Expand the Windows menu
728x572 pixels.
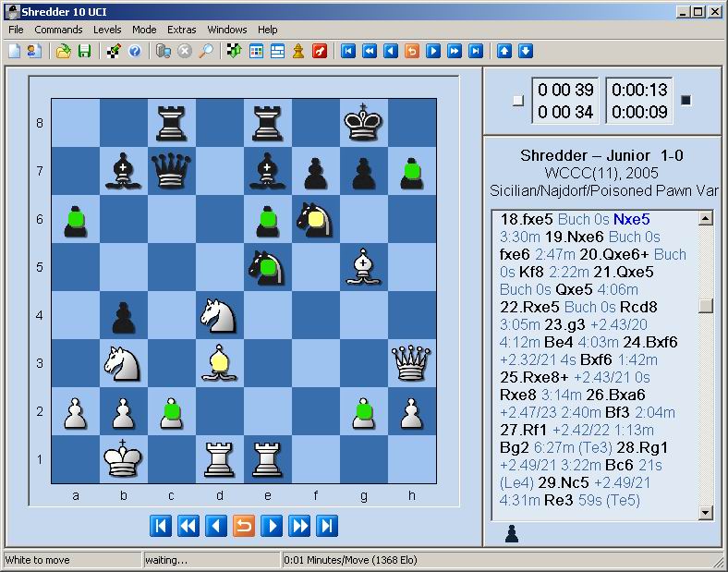[226, 30]
